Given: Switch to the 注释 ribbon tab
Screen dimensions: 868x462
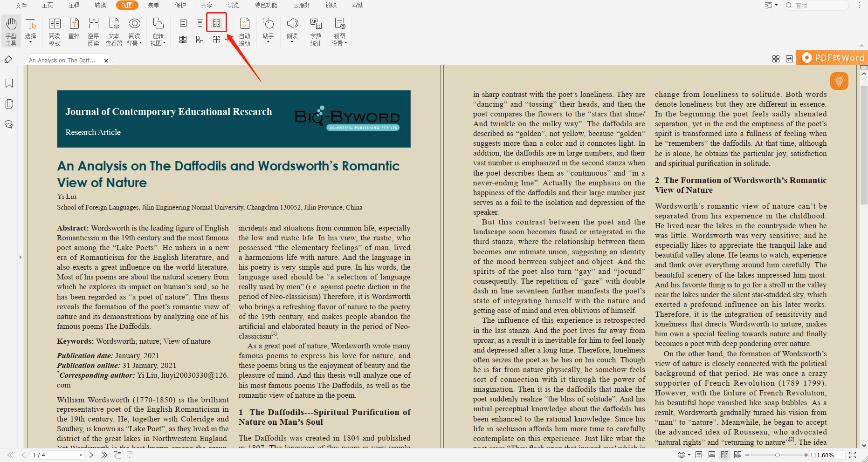Looking at the screenshot, I should coord(74,5).
